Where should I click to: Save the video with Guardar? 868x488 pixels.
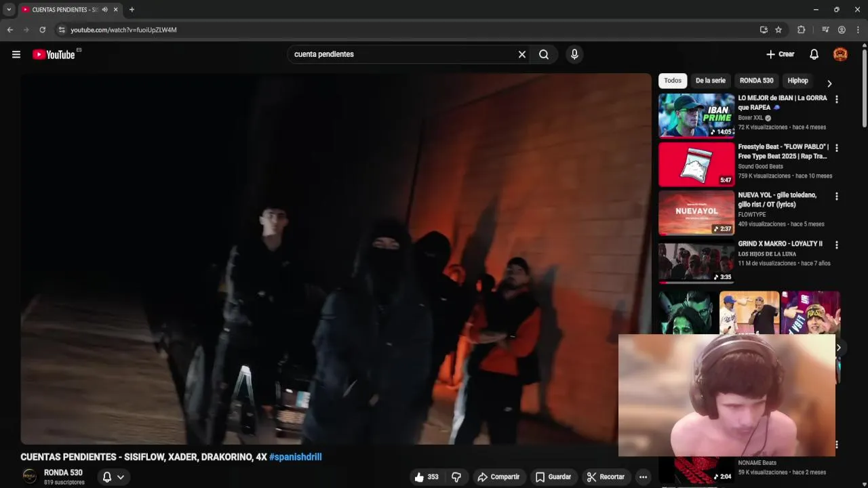tap(553, 477)
